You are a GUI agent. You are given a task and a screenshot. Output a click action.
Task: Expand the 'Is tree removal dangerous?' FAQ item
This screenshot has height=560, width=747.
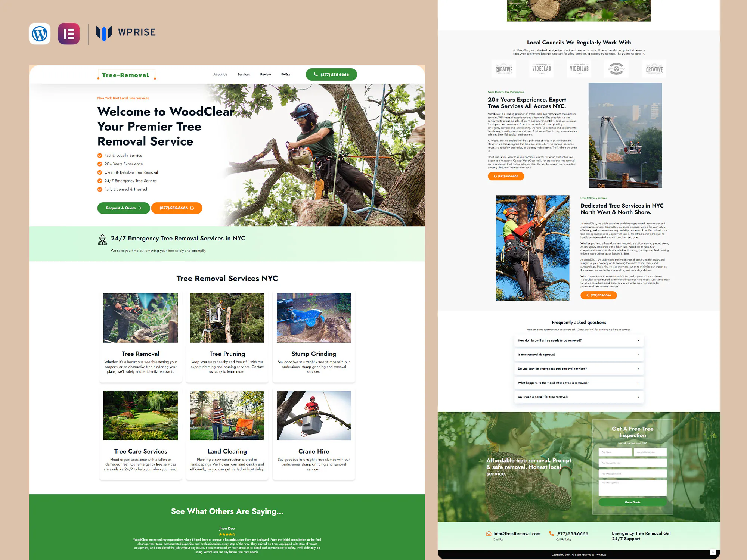click(579, 354)
